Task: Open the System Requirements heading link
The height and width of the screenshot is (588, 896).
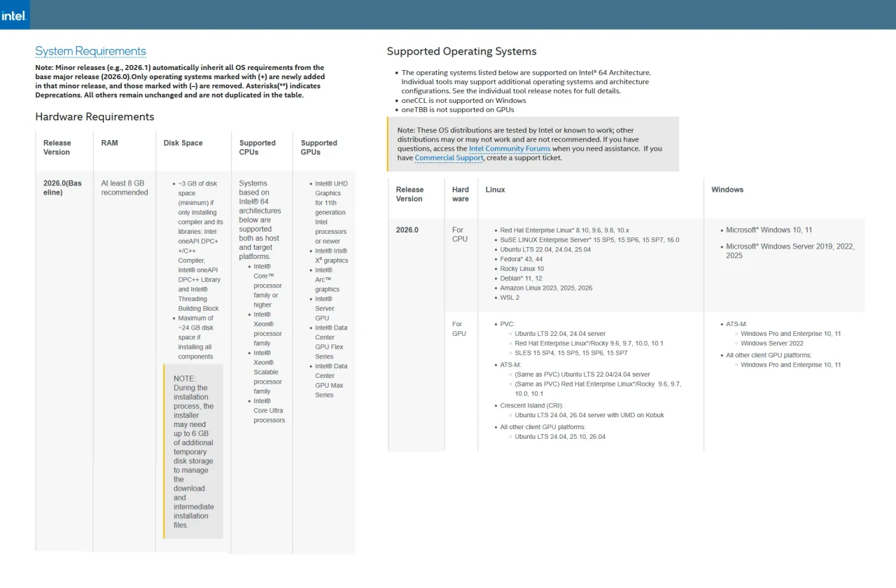Action: (90, 51)
